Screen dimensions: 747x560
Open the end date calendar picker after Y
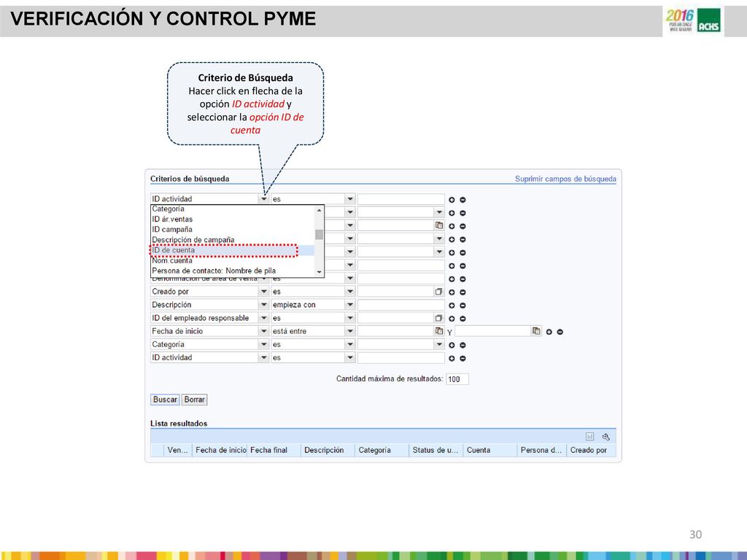[536, 331]
